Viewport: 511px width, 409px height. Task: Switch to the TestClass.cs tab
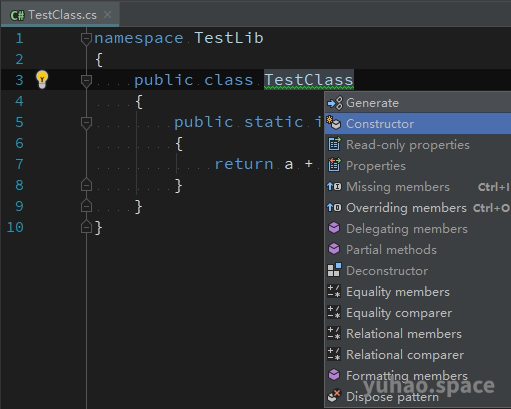point(60,15)
